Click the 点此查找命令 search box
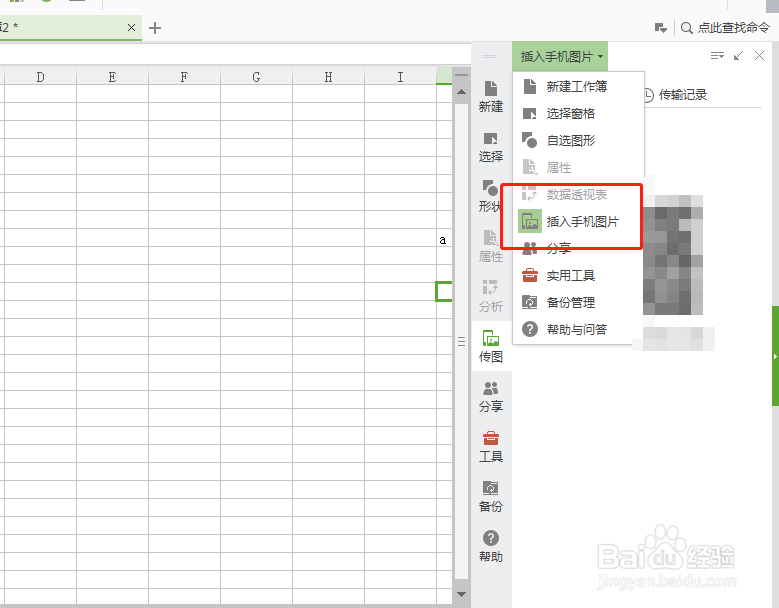This screenshot has width=779, height=608. coord(733,28)
